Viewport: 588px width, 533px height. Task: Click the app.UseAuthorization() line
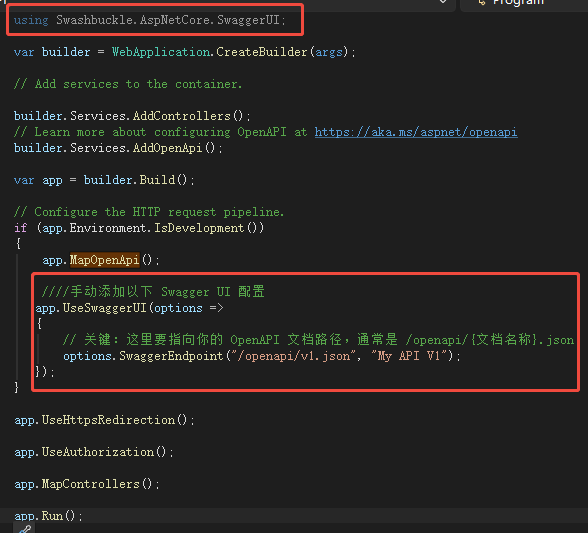[x=94, y=452]
